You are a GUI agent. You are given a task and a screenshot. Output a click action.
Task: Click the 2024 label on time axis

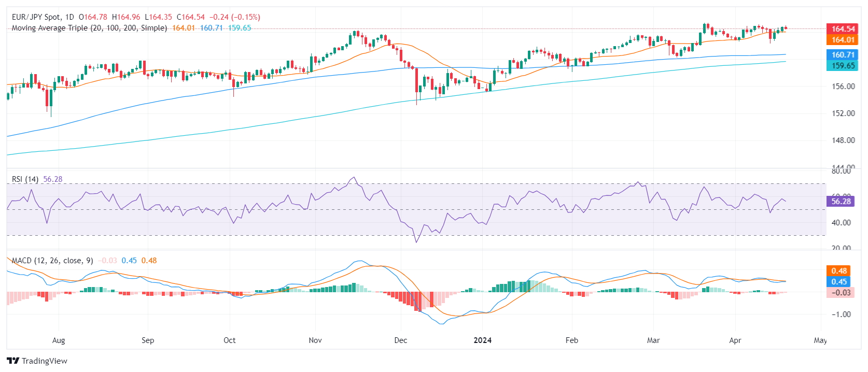click(x=483, y=340)
